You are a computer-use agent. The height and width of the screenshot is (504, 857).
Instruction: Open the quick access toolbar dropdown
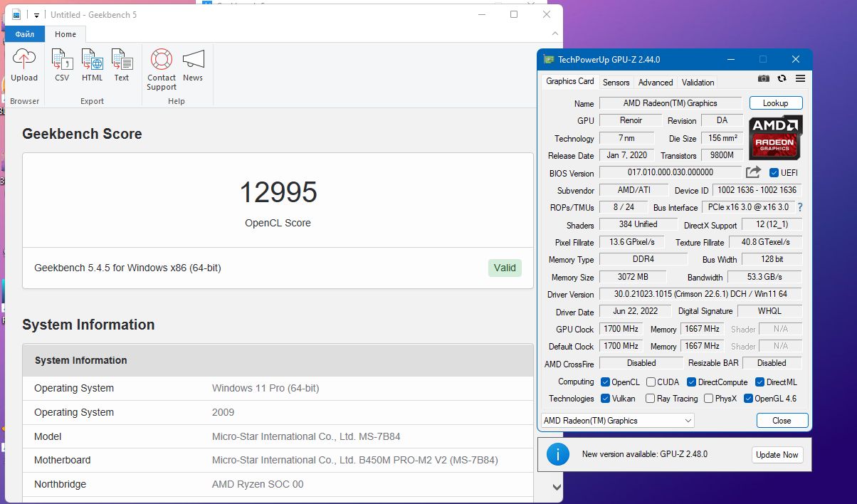point(36,15)
